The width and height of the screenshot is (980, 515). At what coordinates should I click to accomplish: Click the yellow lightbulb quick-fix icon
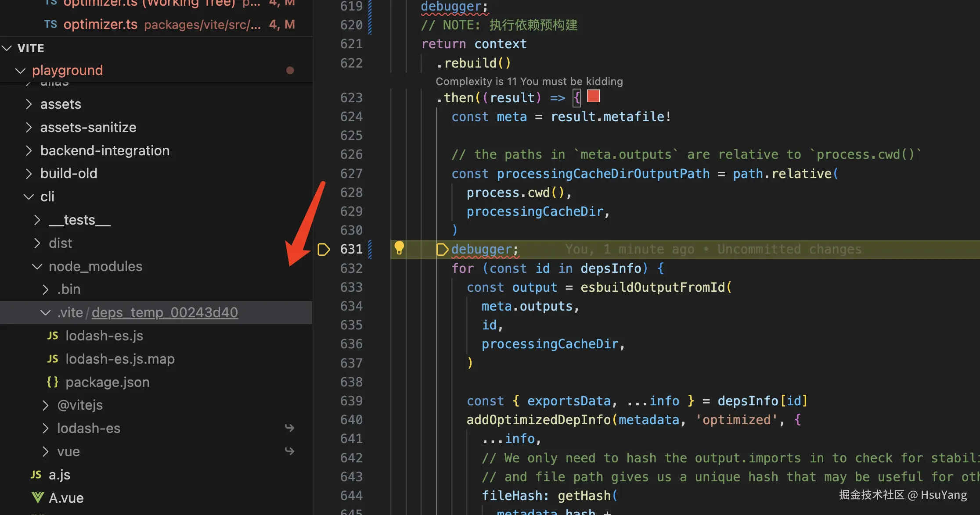399,248
